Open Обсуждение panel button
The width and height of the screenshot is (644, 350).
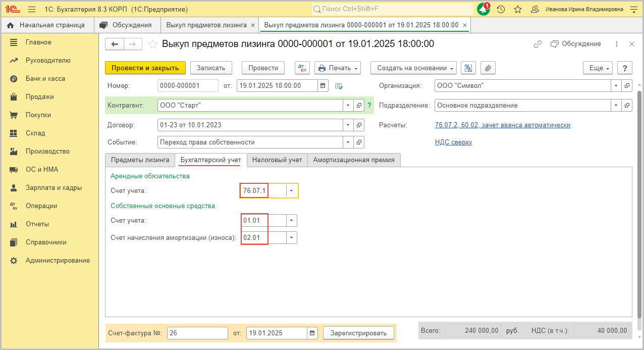(x=575, y=44)
